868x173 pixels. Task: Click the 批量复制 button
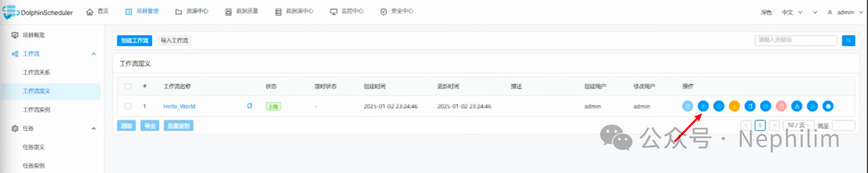(179, 126)
